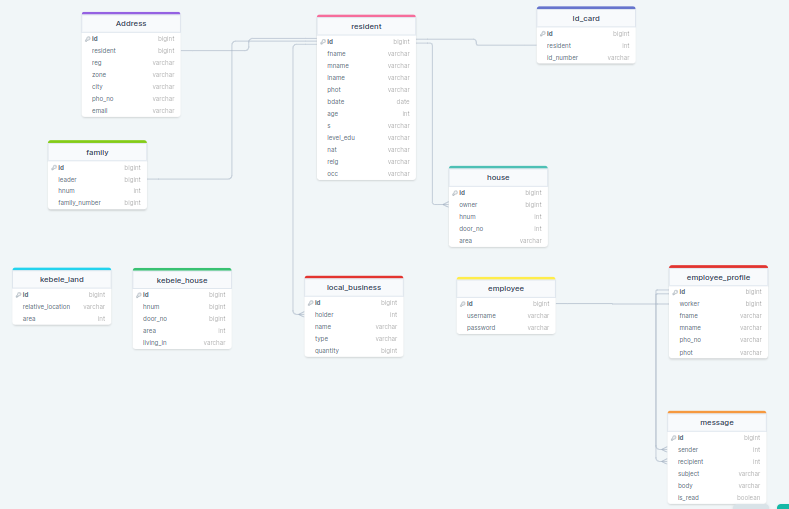Click the key icon in kebele_house table

pos(138,295)
